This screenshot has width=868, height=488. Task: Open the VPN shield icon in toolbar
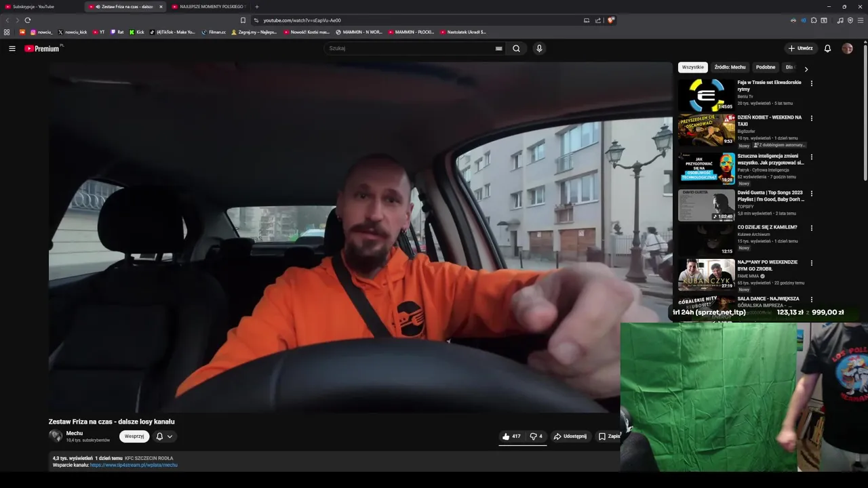coord(850,20)
